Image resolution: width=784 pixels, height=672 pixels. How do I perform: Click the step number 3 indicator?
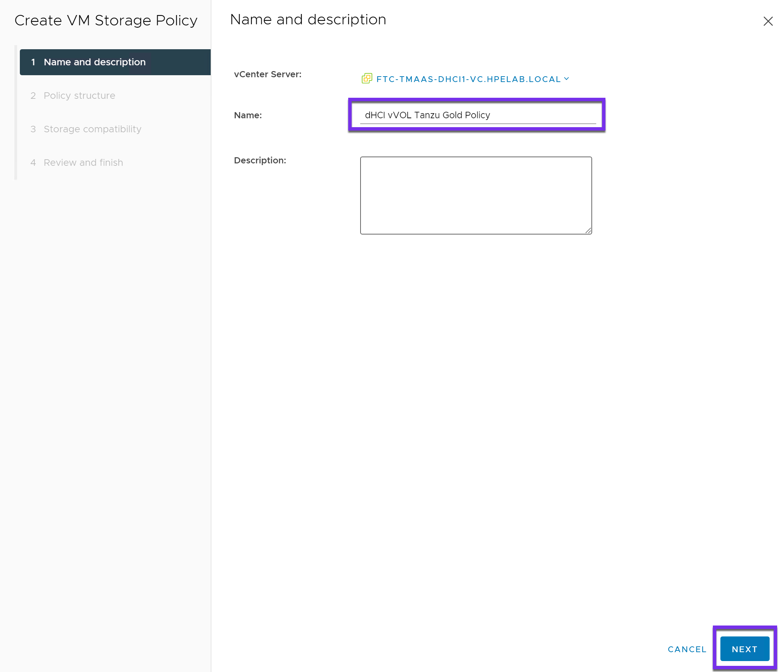(x=33, y=129)
